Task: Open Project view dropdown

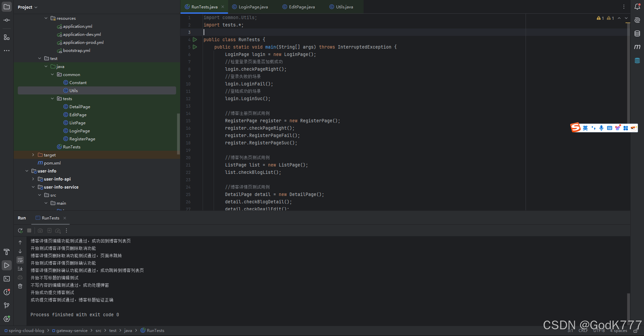Action: 28,7
